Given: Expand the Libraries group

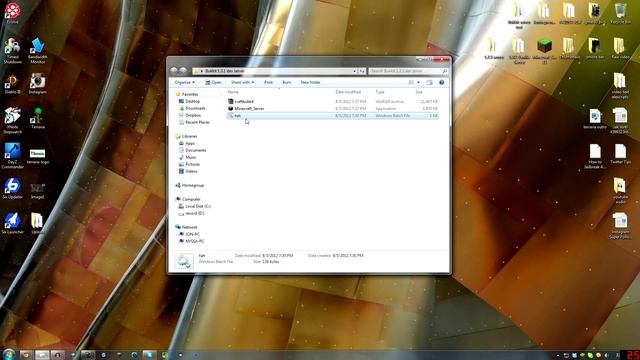Looking at the screenshot, I should coord(186,136).
